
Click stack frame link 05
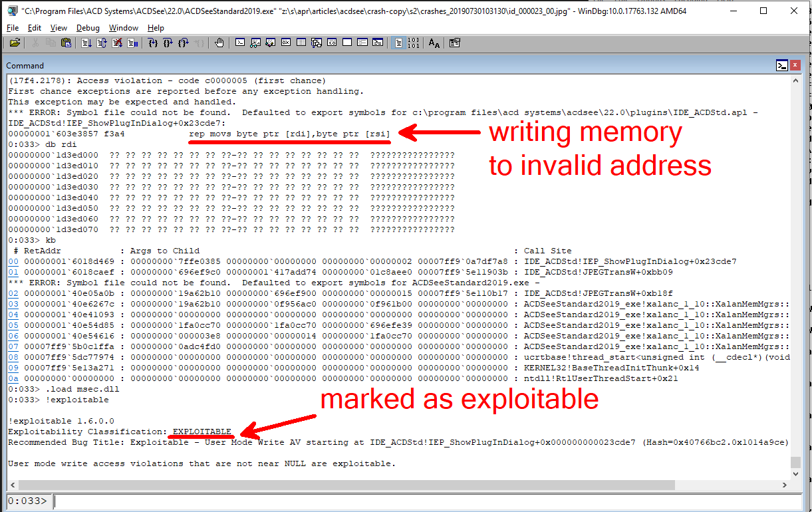(x=13, y=326)
